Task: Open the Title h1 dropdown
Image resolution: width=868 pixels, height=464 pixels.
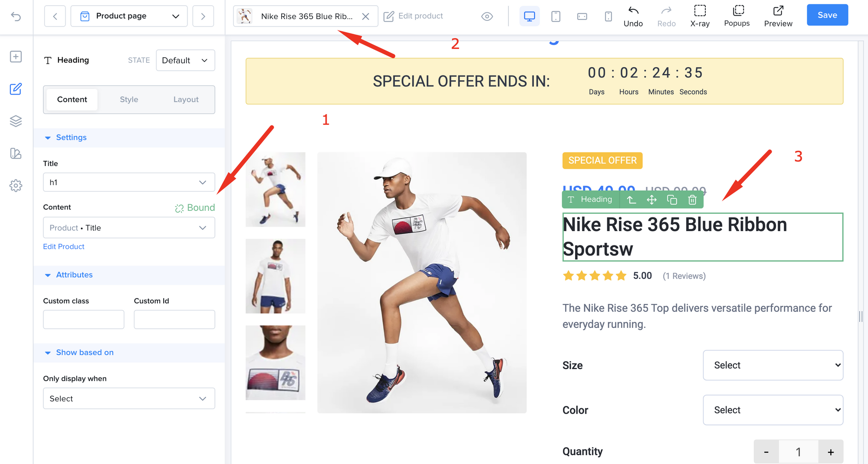Action: (x=129, y=183)
